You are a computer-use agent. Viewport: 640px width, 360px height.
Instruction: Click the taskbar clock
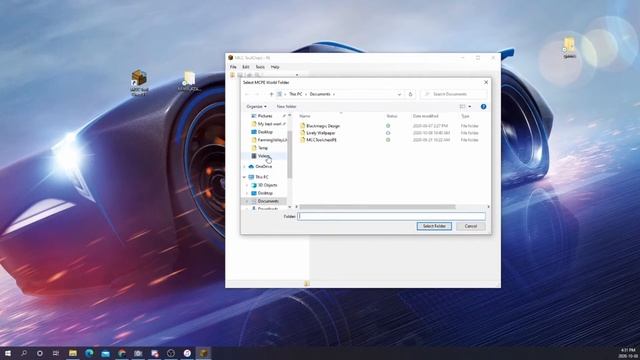[628, 353]
